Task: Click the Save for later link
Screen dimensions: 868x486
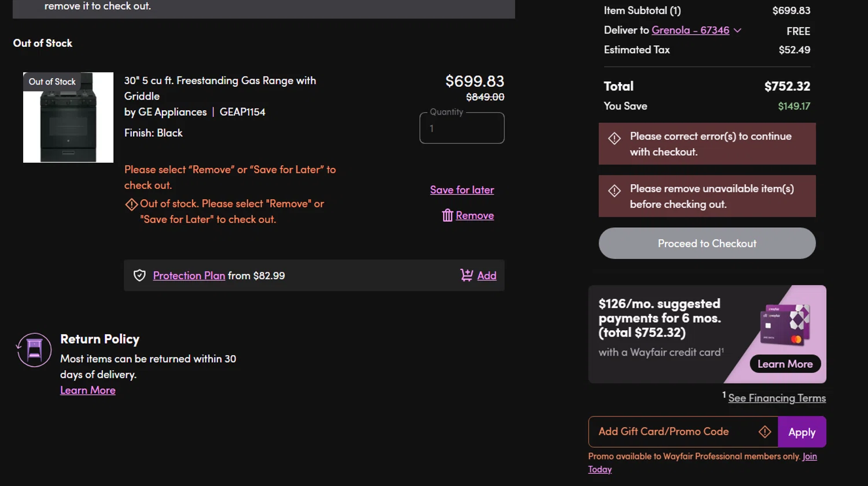Action: pyautogui.click(x=462, y=189)
